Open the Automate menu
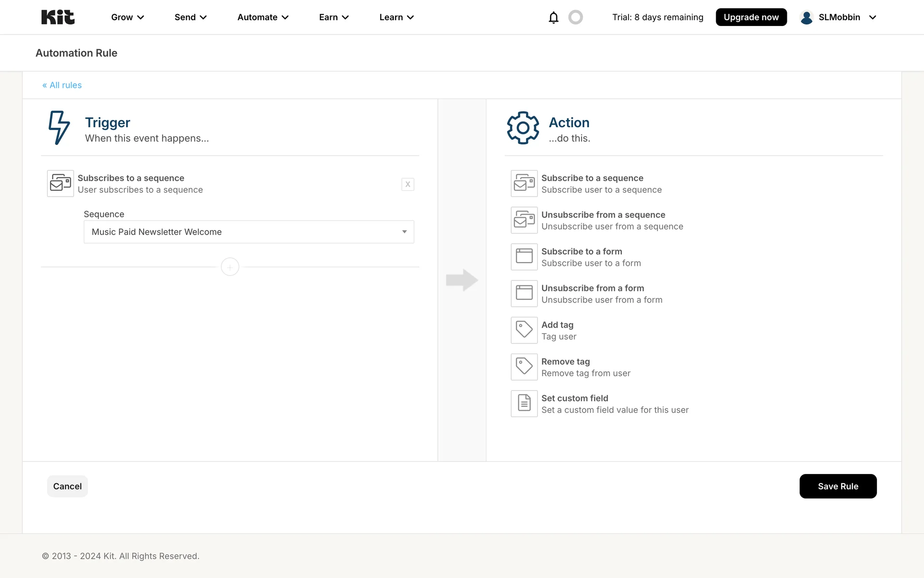This screenshot has height=578, width=924. tap(263, 17)
